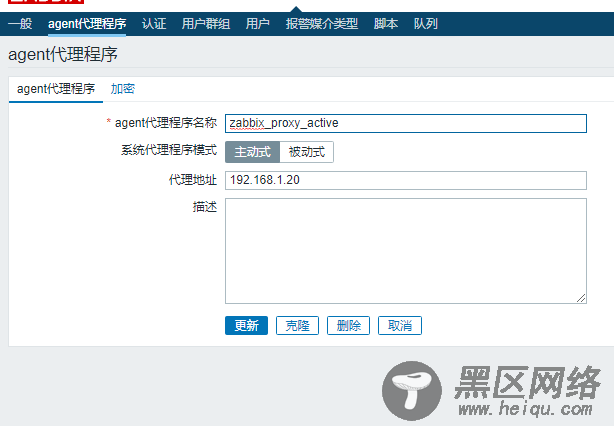Image resolution: width=614 pixels, height=426 pixels.
Task: Click the 更新 button
Action: click(x=246, y=325)
